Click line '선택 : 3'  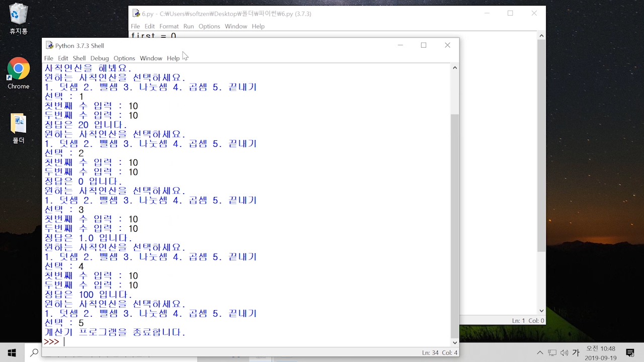coord(64,210)
